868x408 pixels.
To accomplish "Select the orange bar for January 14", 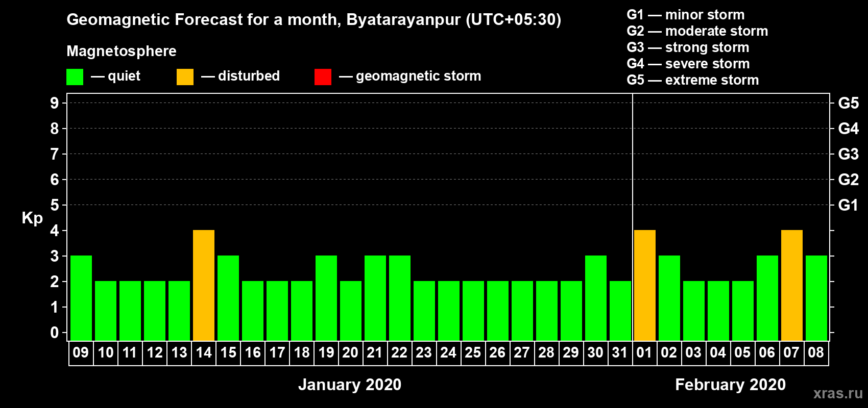I will [204, 286].
